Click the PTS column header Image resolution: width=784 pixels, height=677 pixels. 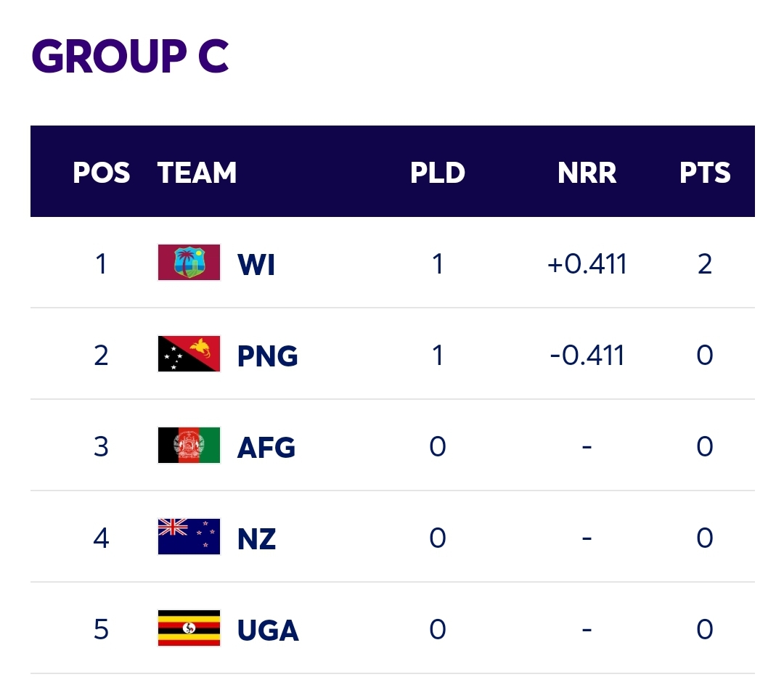pos(705,173)
